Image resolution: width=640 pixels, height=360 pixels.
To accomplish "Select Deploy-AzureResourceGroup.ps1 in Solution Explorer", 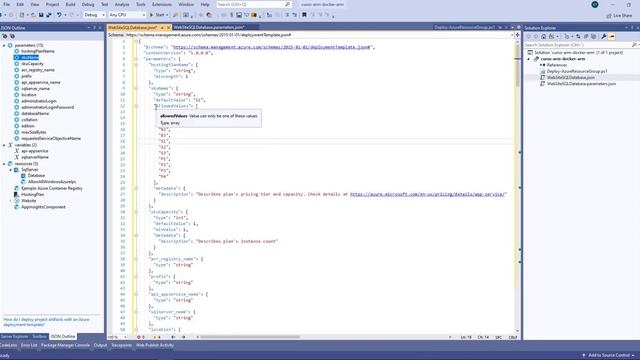I will 577,71.
